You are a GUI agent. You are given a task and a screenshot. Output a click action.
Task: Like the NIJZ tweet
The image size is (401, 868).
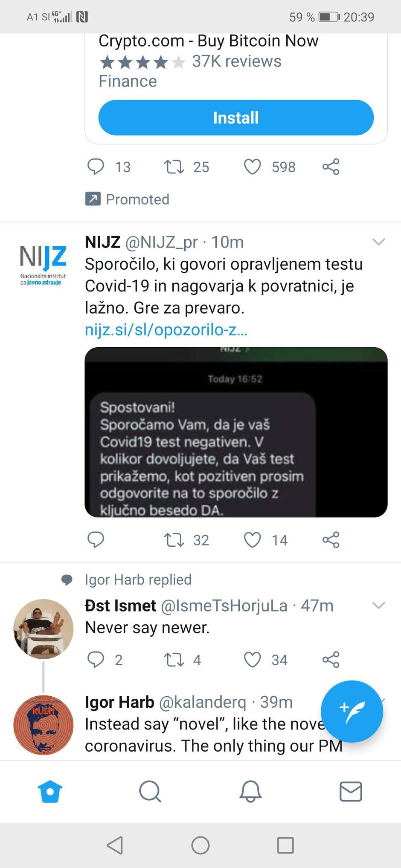click(252, 540)
